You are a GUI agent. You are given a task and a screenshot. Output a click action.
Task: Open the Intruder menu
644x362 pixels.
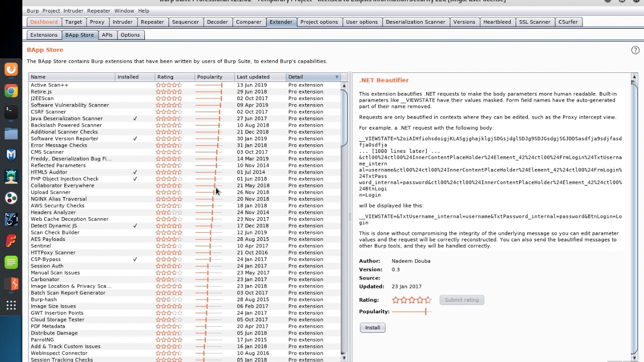(x=73, y=11)
